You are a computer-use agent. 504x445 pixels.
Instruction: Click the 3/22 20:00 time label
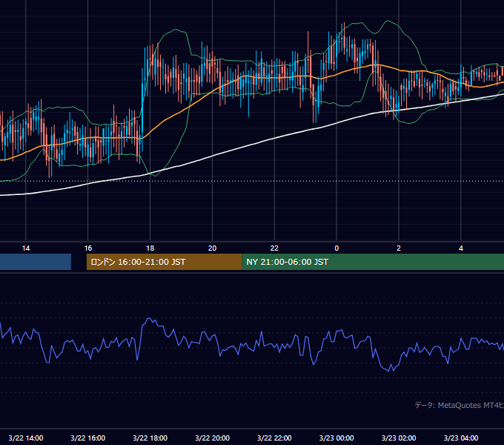[212, 438]
